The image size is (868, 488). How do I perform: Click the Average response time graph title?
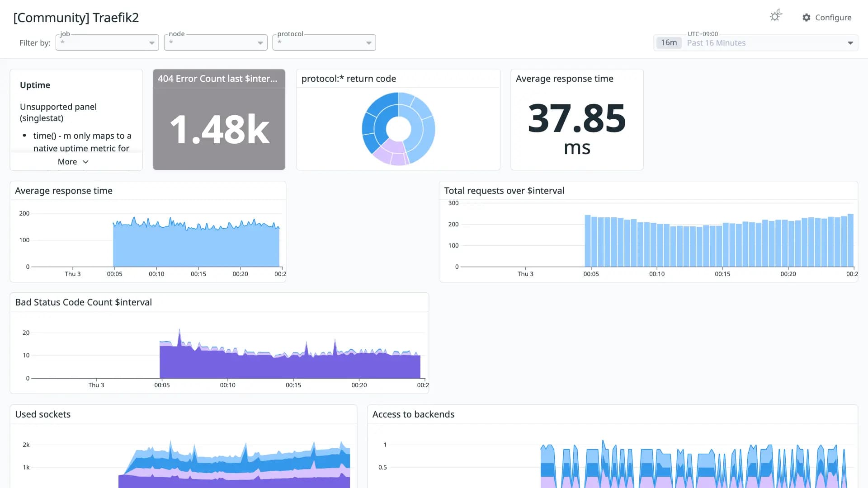pyautogui.click(x=64, y=191)
